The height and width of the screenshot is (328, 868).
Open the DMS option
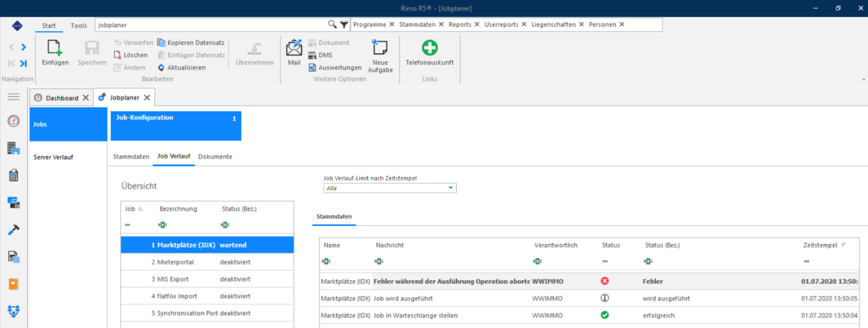click(x=320, y=55)
